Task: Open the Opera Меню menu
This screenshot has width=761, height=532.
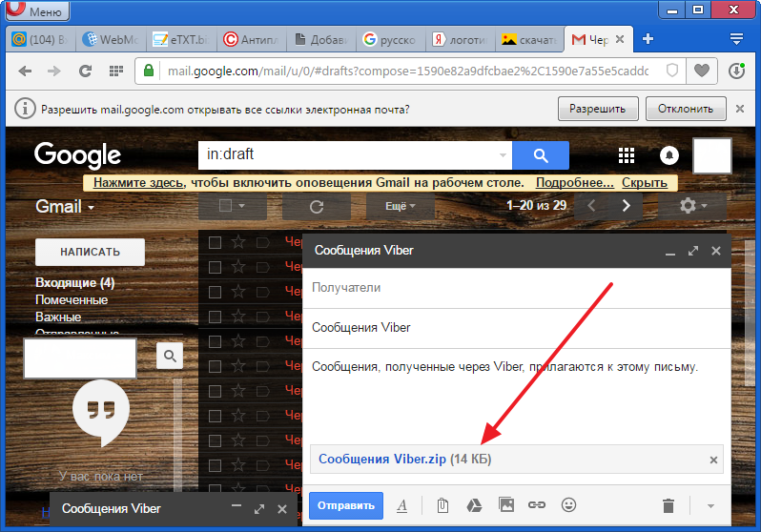Action: point(35,12)
